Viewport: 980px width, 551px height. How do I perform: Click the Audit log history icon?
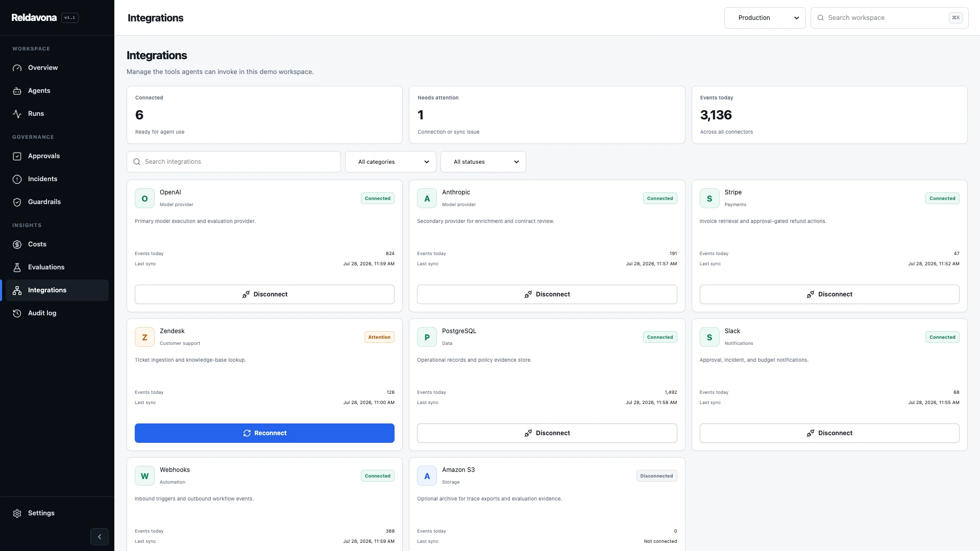[17, 313]
